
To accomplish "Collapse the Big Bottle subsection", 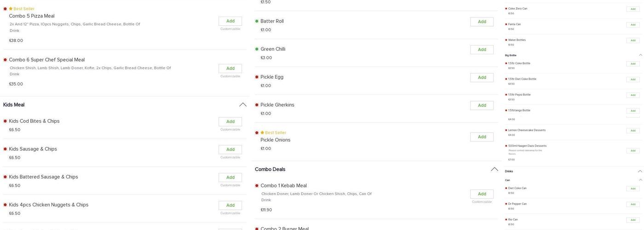I will click(x=640, y=55).
